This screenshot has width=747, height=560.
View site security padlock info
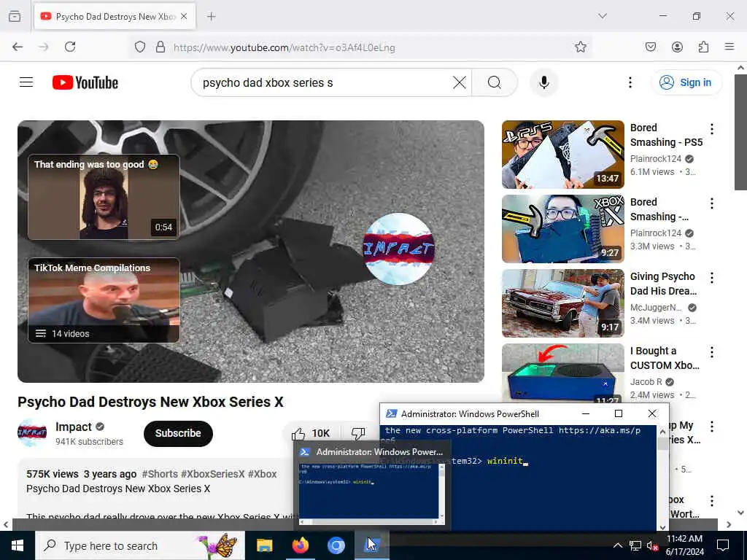coord(160,47)
